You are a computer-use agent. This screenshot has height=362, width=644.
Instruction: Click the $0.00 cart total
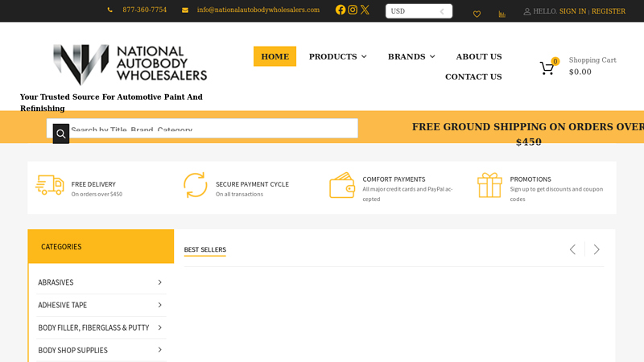pos(580,72)
